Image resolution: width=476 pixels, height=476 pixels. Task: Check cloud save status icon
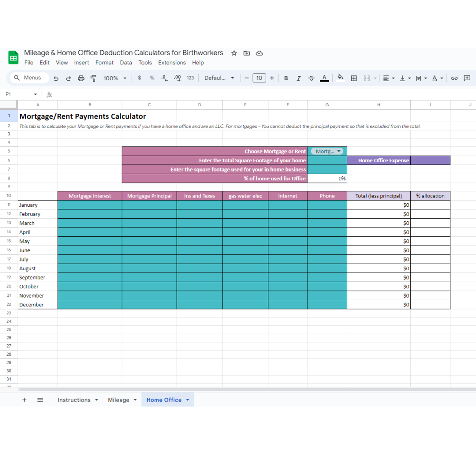[x=259, y=53]
